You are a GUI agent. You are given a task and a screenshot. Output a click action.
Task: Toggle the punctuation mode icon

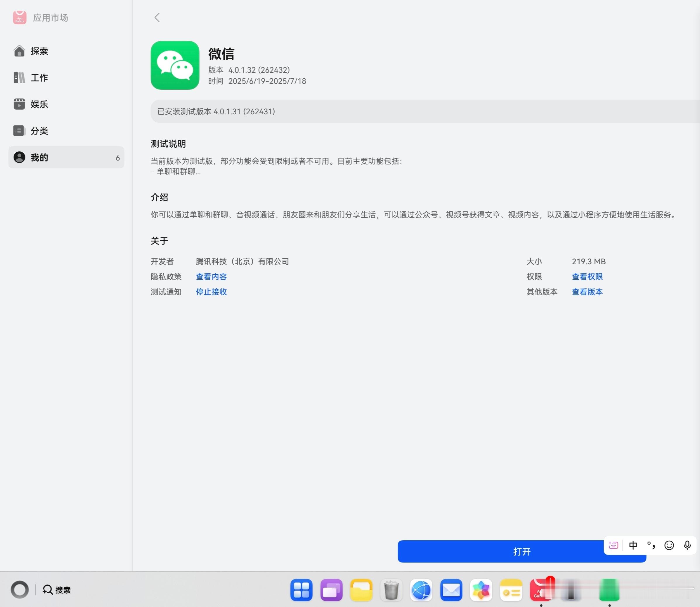click(651, 545)
